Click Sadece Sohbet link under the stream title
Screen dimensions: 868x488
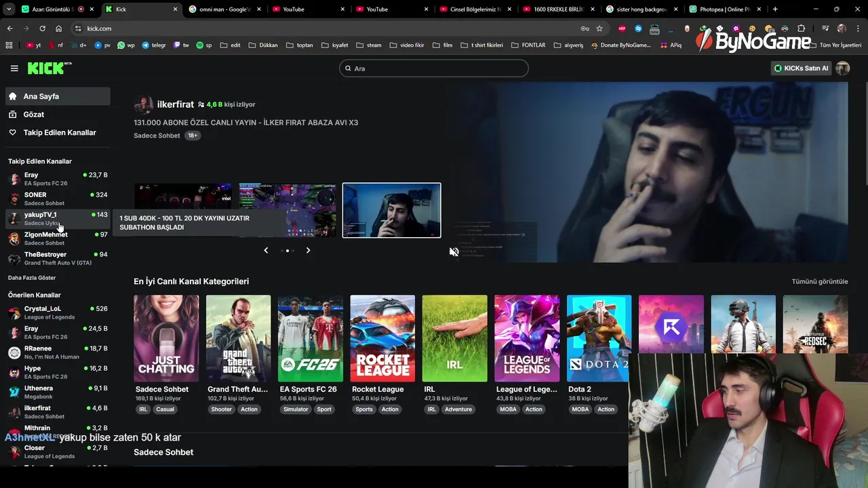tap(157, 136)
